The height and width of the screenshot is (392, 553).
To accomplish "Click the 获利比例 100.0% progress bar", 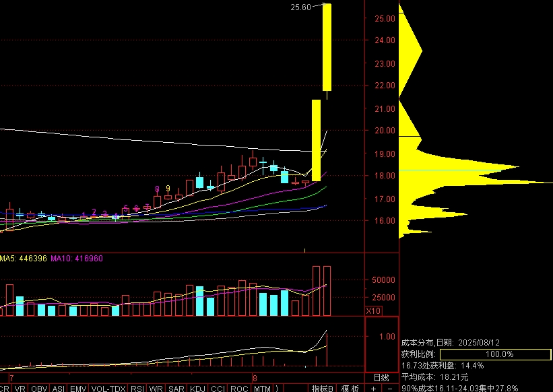I will [495, 354].
